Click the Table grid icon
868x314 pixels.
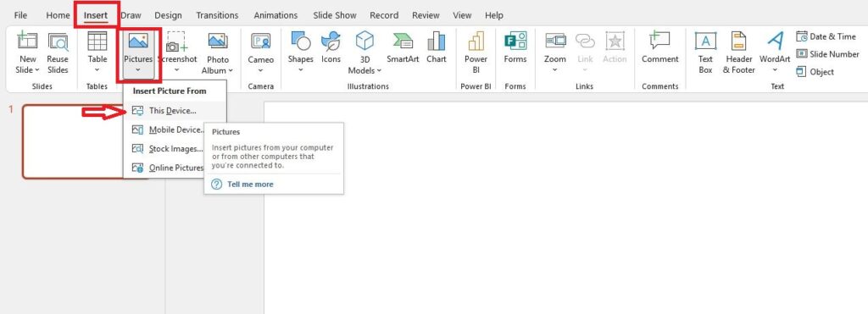(x=97, y=41)
